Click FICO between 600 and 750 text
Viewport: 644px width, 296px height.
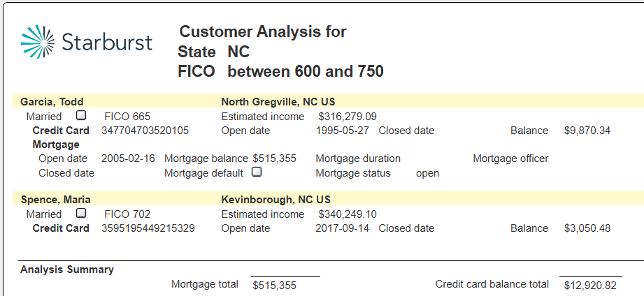click(x=280, y=71)
